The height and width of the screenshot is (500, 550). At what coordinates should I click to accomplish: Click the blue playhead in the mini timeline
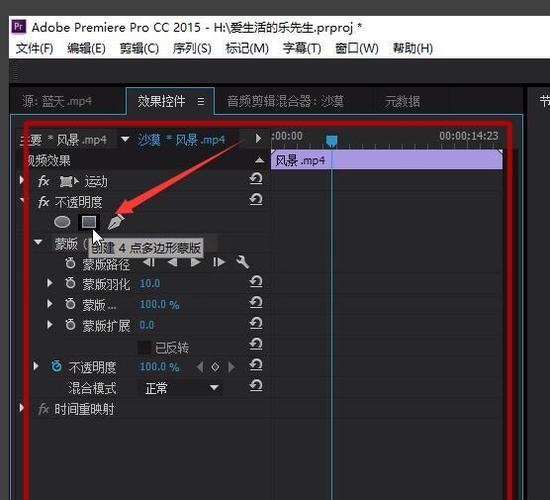pos(331,140)
